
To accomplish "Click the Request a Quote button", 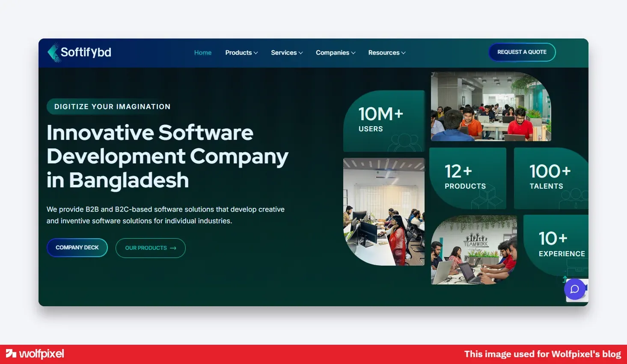I will click(x=522, y=52).
